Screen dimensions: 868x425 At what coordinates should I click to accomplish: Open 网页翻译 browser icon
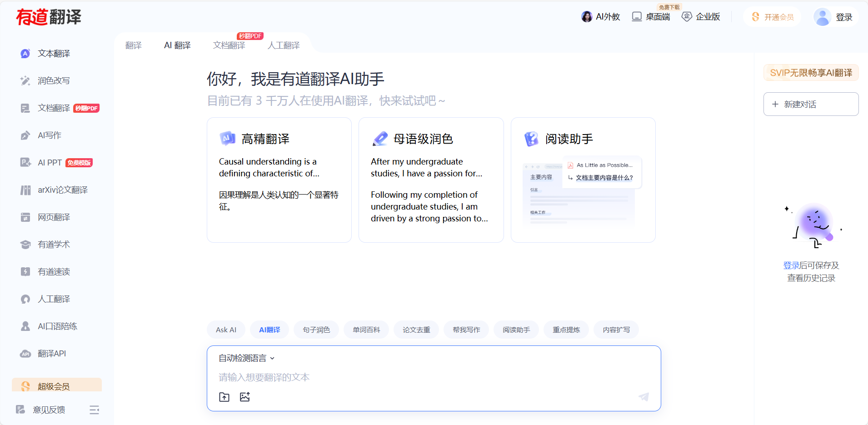point(25,217)
